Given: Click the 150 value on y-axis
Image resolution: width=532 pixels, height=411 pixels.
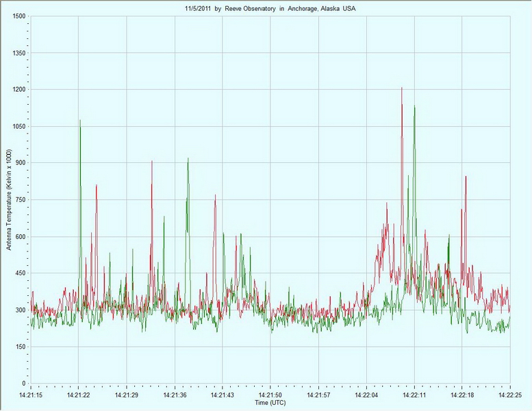Looking at the screenshot, I should click(20, 347).
